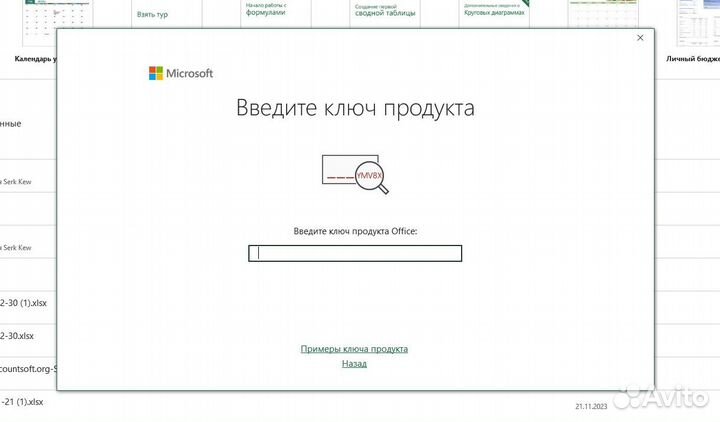
Task: Open the 'Примеры ключа продукта' link
Action: (x=354, y=349)
